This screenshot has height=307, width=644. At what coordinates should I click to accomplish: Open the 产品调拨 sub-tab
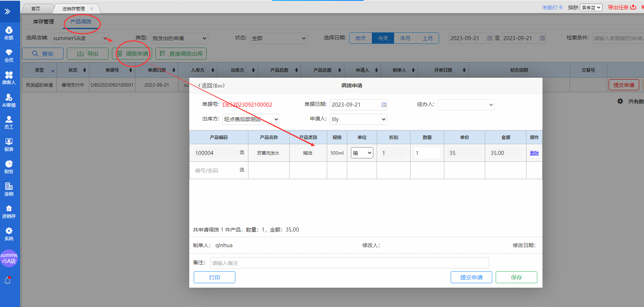[81, 22]
